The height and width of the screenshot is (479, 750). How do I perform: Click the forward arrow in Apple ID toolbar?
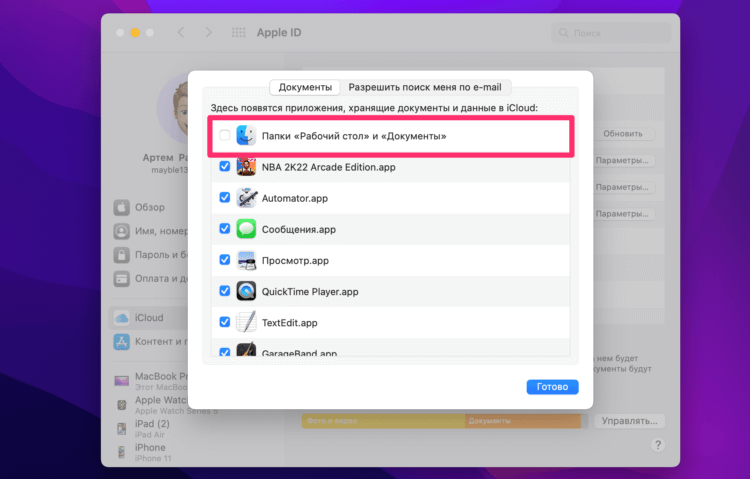click(209, 33)
